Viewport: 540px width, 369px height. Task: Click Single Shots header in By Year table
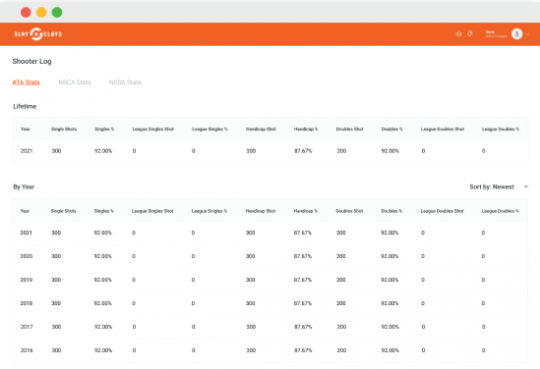click(x=63, y=211)
